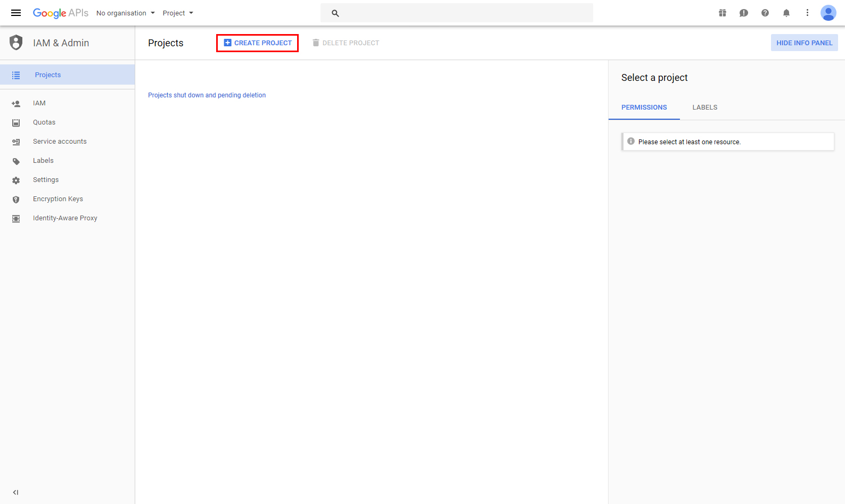Expand the Project selector dropdown
The image size is (845, 504).
point(178,13)
